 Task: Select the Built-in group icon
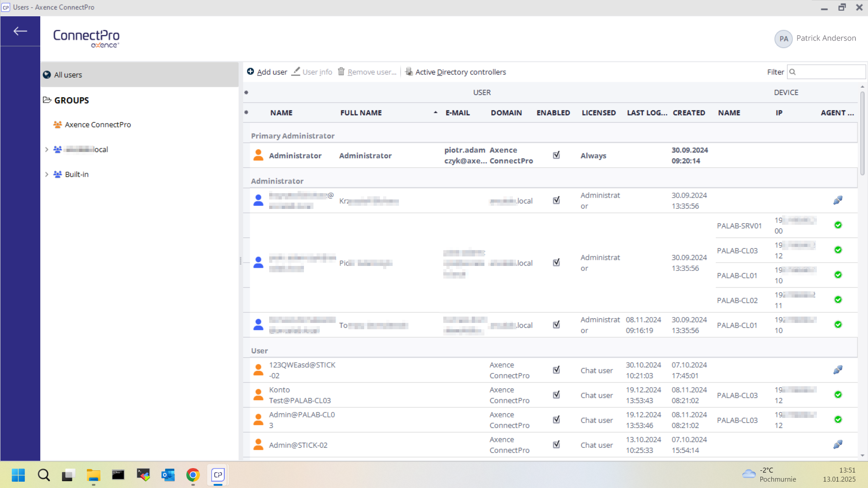click(57, 174)
